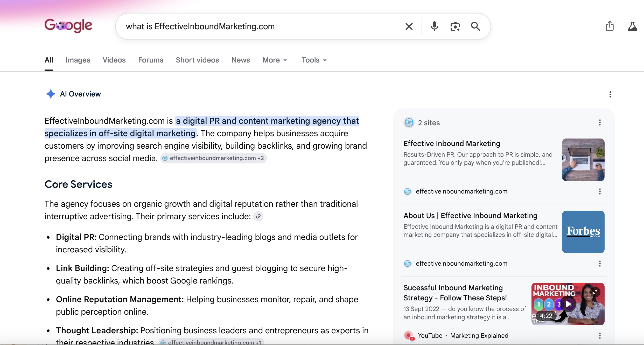Open options for YouTube Marketing Explained result
The image size is (644, 345).
tap(600, 336)
